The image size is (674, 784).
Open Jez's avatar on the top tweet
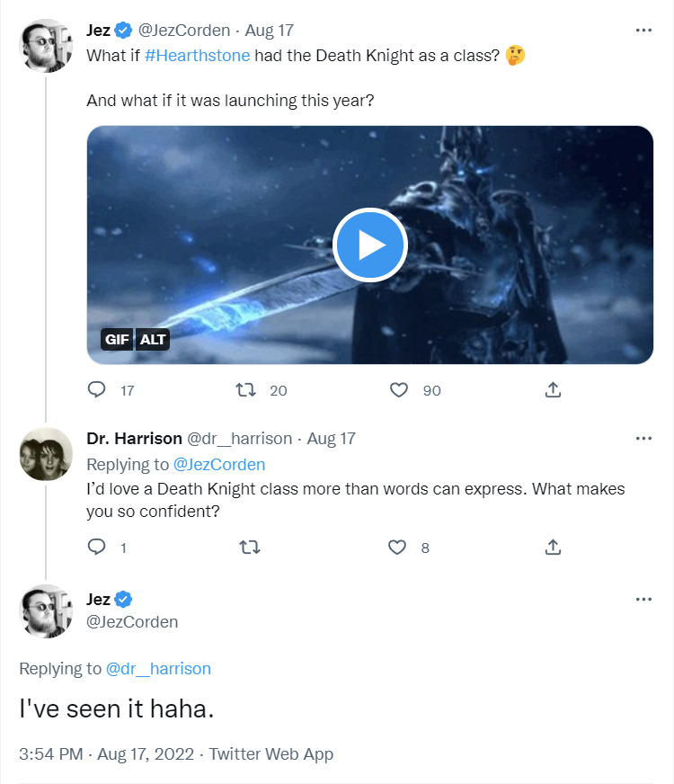click(46, 45)
